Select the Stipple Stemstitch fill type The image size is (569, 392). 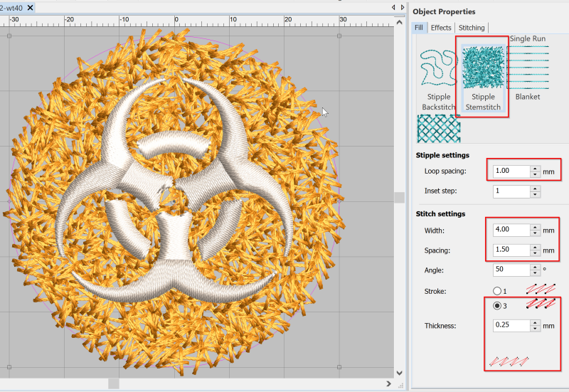(x=483, y=79)
